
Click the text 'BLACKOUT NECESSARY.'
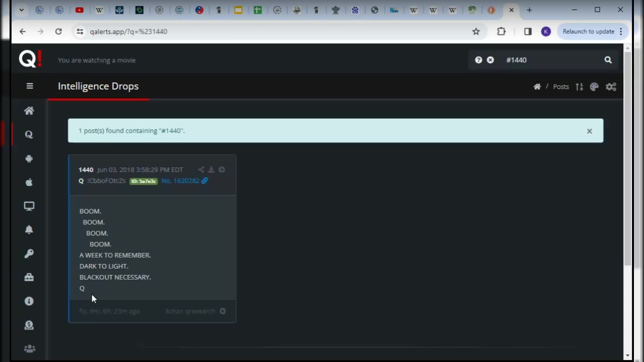click(115, 277)
